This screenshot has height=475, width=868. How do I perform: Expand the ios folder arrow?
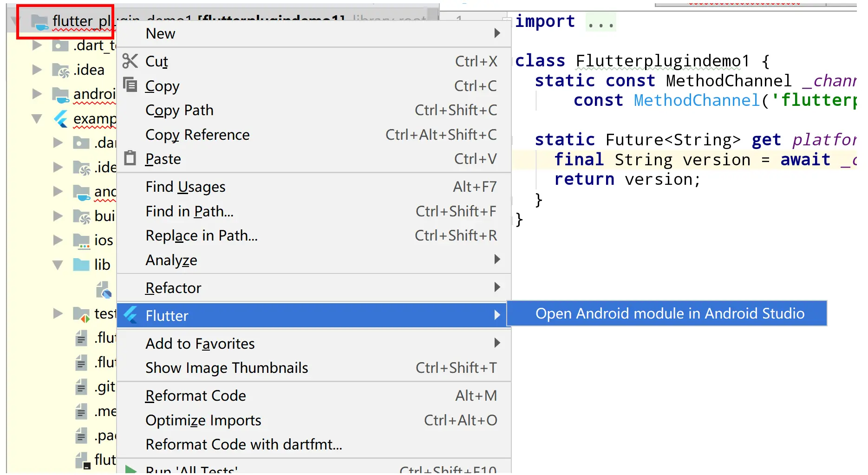tap(58, 240)
